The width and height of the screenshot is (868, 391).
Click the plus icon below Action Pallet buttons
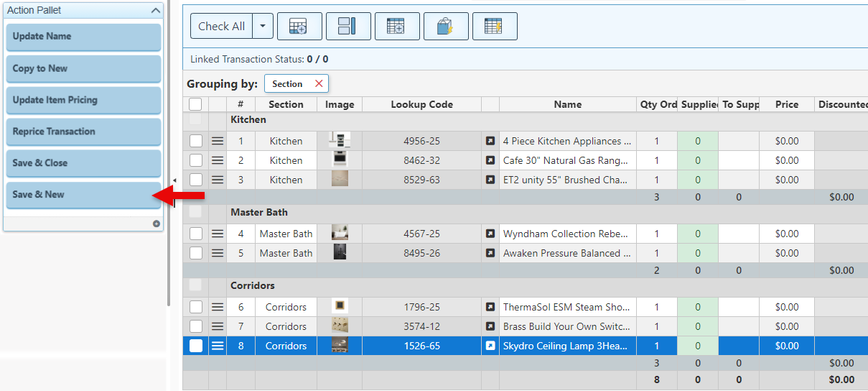[x=156, y=224]
